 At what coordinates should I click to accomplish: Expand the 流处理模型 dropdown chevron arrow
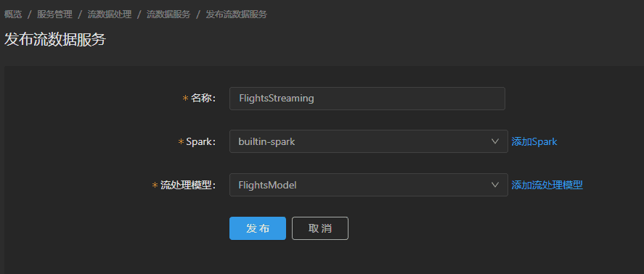[x=495, y=185]
